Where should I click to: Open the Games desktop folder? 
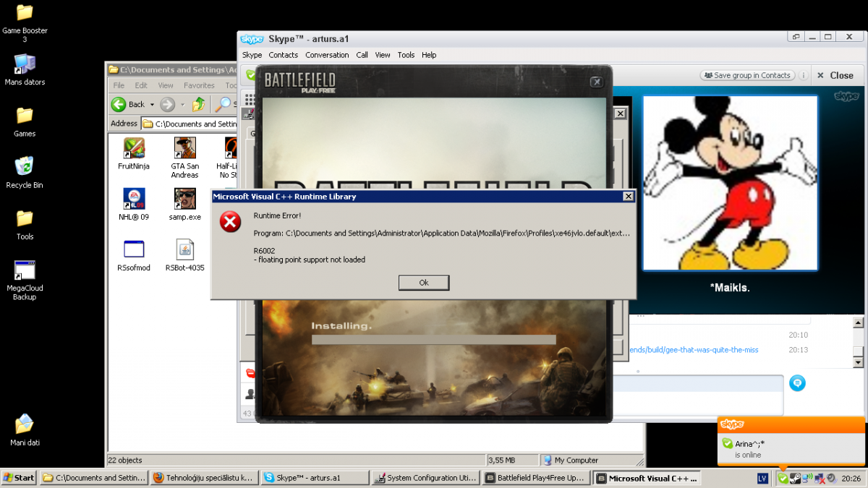click(25, 121)
